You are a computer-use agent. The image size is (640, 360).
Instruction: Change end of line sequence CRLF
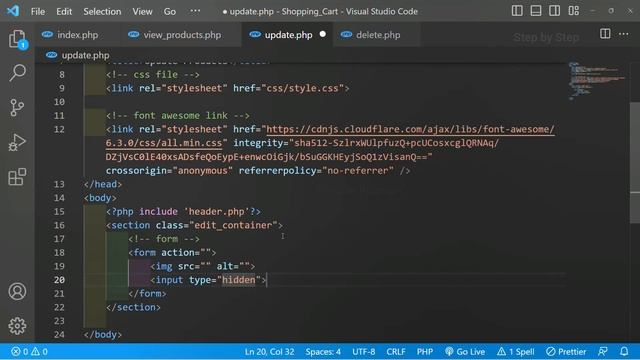[x=396, y=351]
